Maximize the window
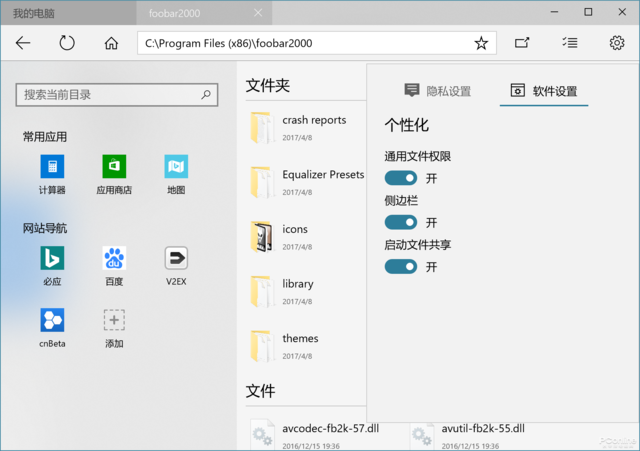This screenshot has height=451, width=640. [588, 12]
